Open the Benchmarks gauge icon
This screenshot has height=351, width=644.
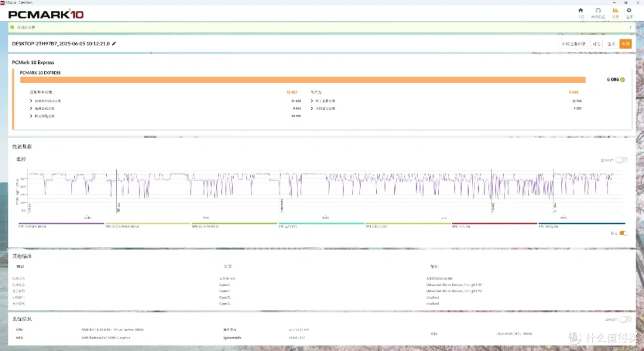click(x=598, y=11)
